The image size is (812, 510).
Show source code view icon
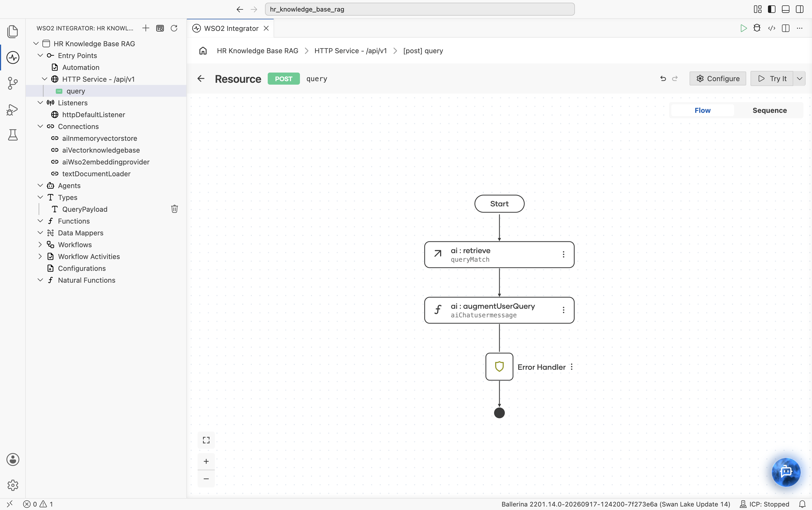pos(771,28)
